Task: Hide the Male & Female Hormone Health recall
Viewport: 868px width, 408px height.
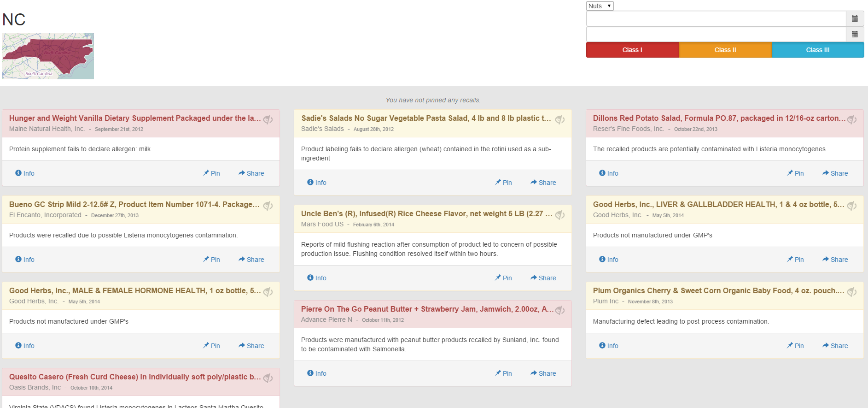Action: [x=268, y=292]
